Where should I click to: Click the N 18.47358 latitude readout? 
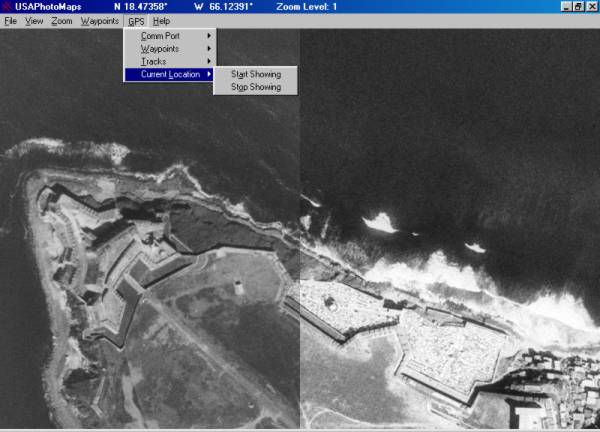[x=140, y=7]
